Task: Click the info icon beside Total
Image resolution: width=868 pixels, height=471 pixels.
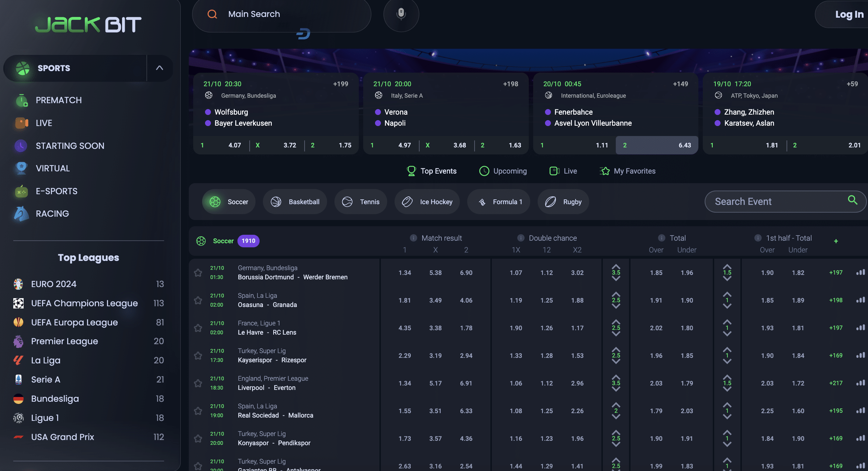Action: [662, 238]
